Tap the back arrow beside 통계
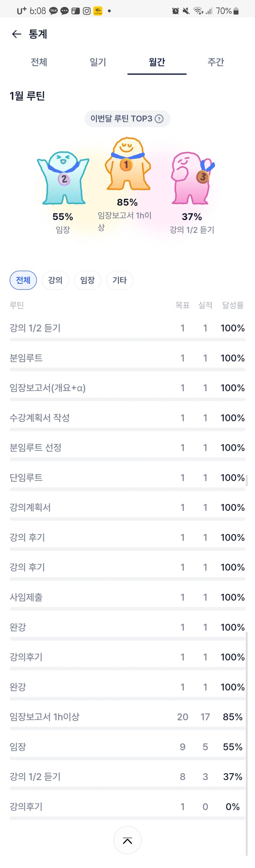This screenshot has width=255, height=868. (x=16, y=34)
